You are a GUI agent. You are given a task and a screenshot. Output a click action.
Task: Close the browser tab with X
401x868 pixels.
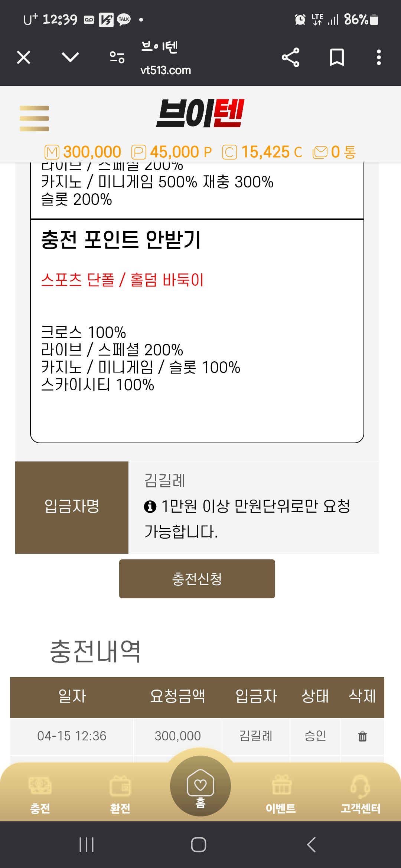[24, 57]
